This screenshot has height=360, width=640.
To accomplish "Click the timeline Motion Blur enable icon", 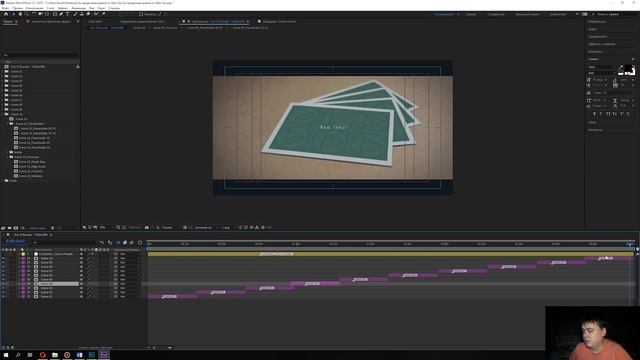I will [131, 242].
